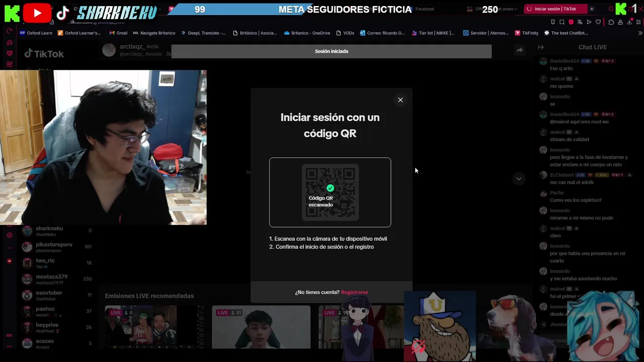This screenshot has width=644, height=362.
Task: Pin icon in the address bar
Action: [x=553, y=22]
